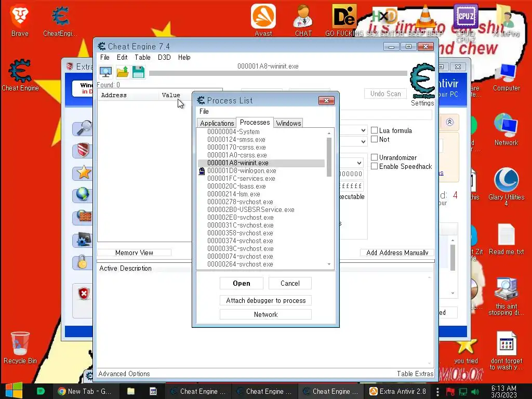Open the Help menu
Viewport: 532px width, 399px height.
coord(184,57)
